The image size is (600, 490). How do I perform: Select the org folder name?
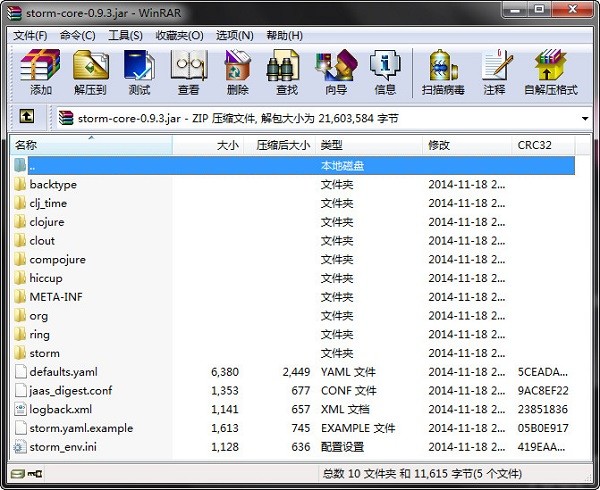pyautogui.click(x=39, y=316)
